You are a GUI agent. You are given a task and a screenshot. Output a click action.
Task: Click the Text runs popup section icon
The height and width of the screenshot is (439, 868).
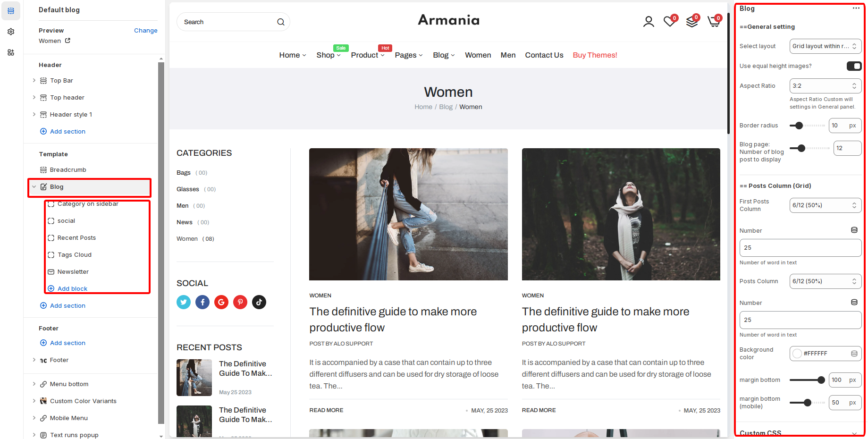43,435
